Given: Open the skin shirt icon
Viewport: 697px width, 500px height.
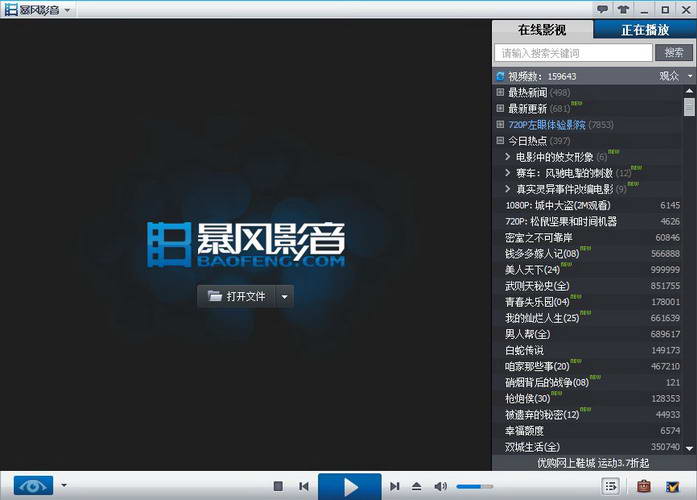Looking at the screenshot, I should (x=623, y=9).
